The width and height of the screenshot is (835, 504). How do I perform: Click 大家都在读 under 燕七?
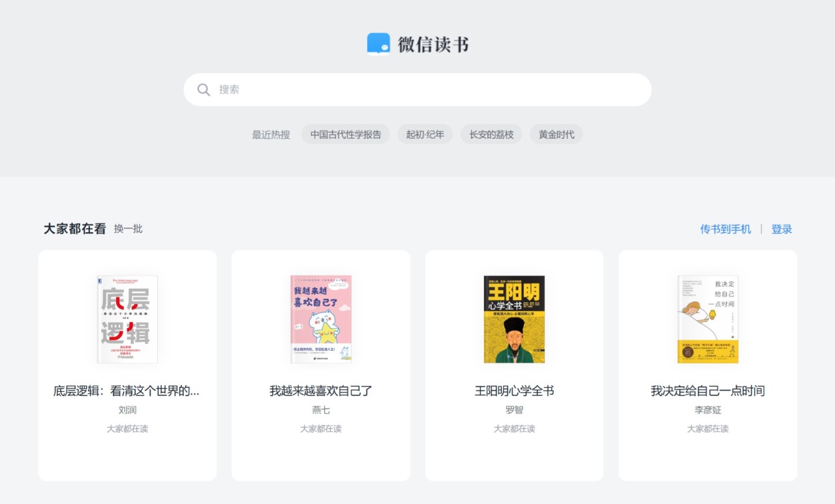click(321, 429)
